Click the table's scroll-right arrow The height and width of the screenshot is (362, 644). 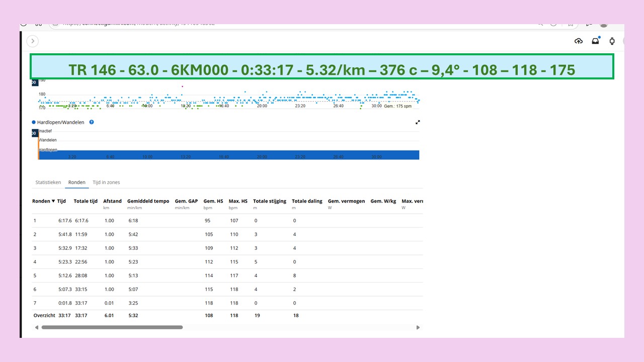pyautogui.click(x=418, y=327)
